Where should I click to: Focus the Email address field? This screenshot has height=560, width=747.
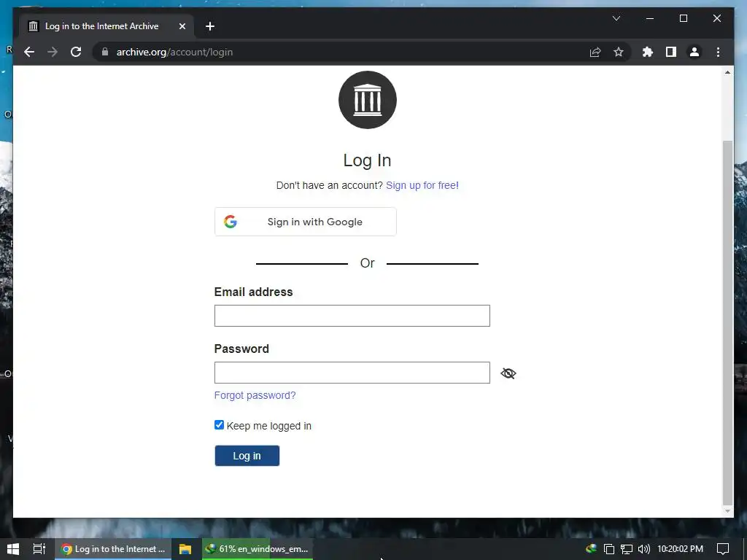[x=352, y=316]
